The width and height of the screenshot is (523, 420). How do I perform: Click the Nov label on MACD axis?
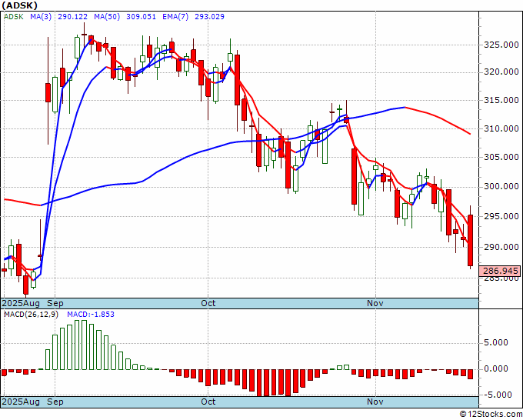pyautogui.click(x=375, y=402)
